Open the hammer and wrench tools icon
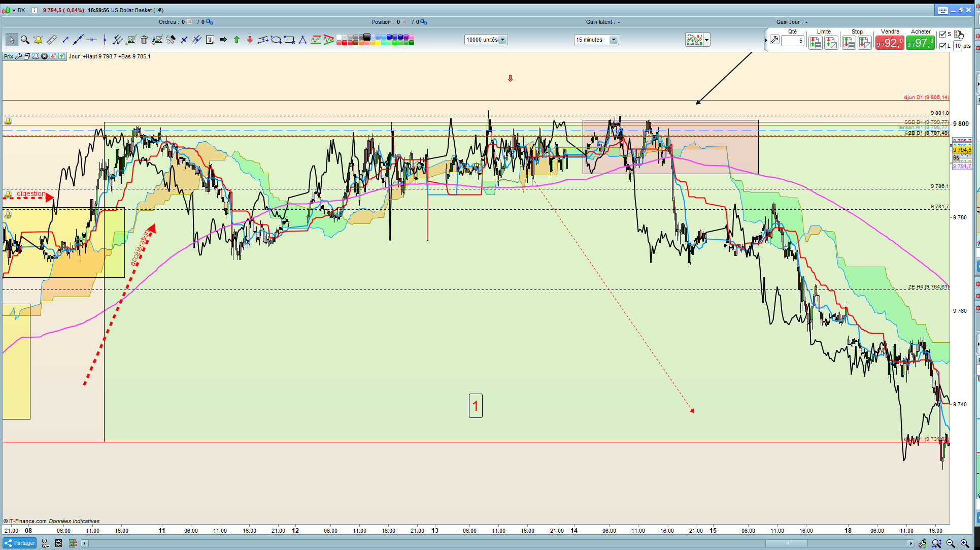The image size is (980, 550). [171, 40]
